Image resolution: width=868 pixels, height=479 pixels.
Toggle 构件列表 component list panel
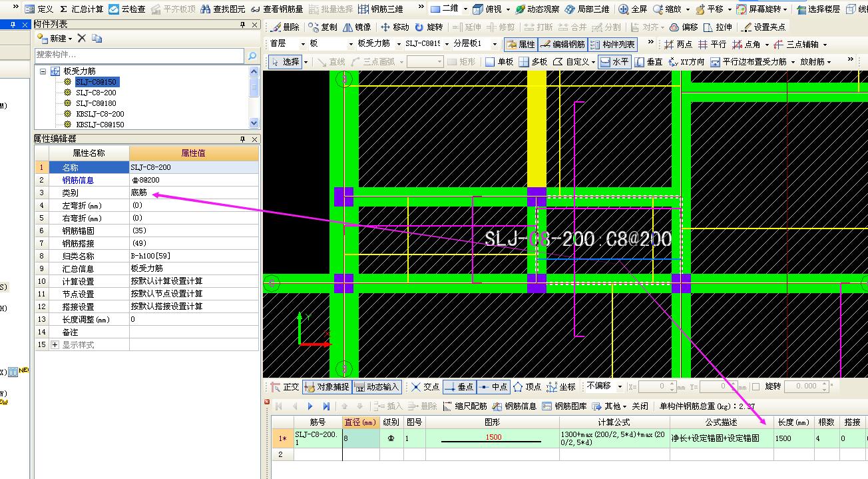point(612,45)
